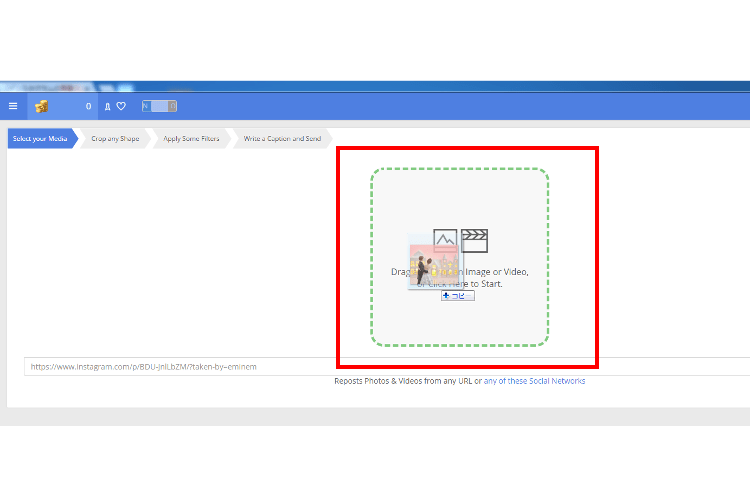Click the picture icon in drop zone
750x500 pixels.
pos(445,239)
